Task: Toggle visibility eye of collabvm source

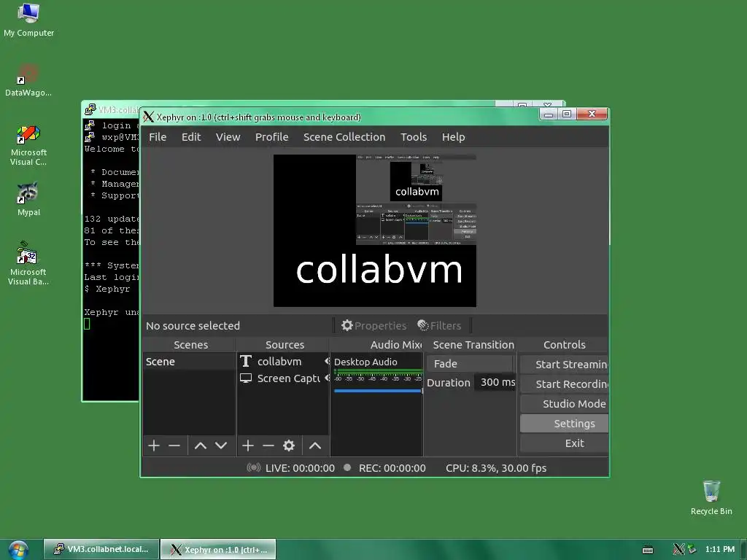Action: (x=327, y=362)
